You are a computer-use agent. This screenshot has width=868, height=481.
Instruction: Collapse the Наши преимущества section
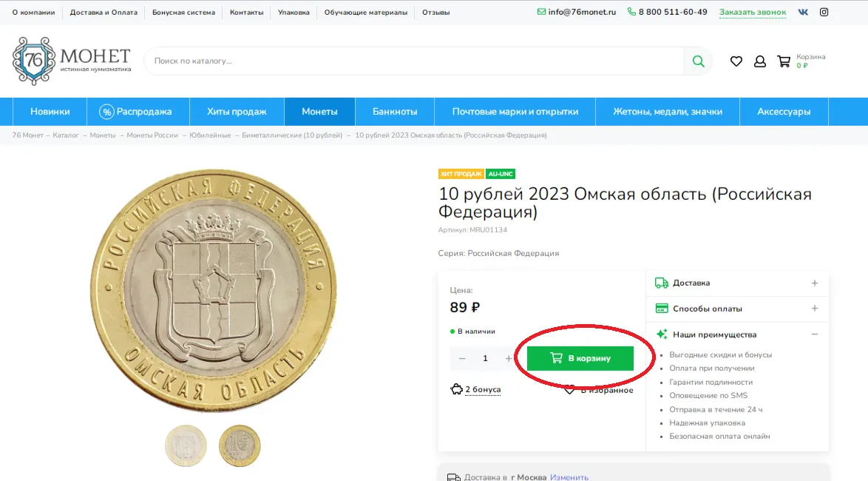click(737, 334)
